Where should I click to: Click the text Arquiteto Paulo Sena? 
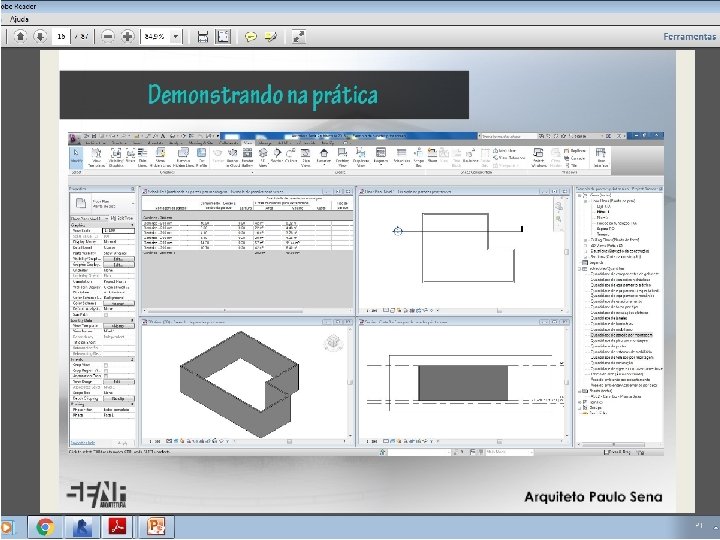click(x=593, y=497)
